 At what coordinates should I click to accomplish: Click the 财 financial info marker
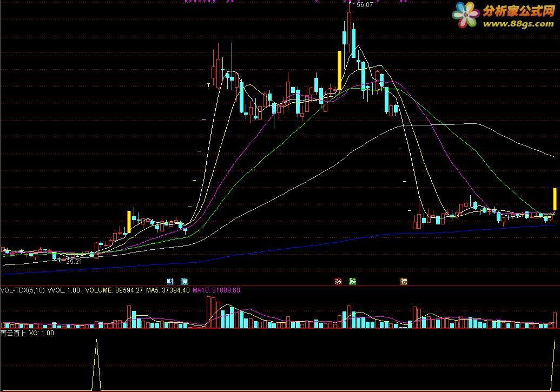coord(170,281)
